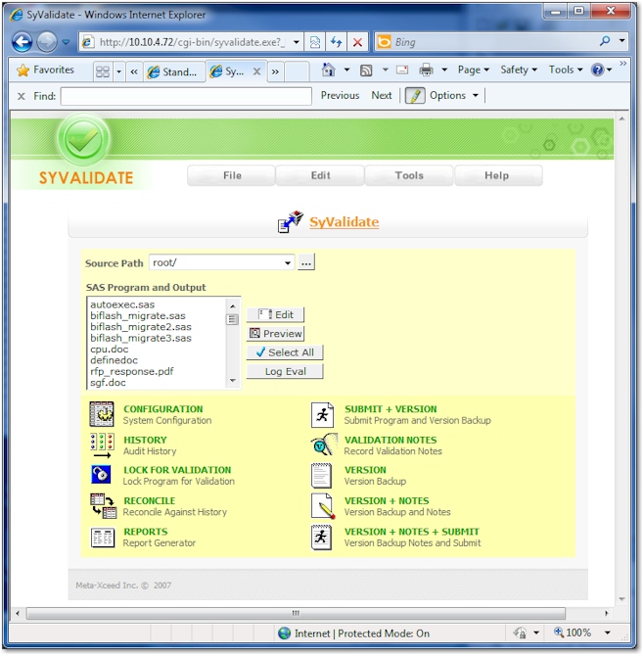Viewport: 644px width, 656px height.
Task: Click the Read Mail icon
Action: pos(402,70)
